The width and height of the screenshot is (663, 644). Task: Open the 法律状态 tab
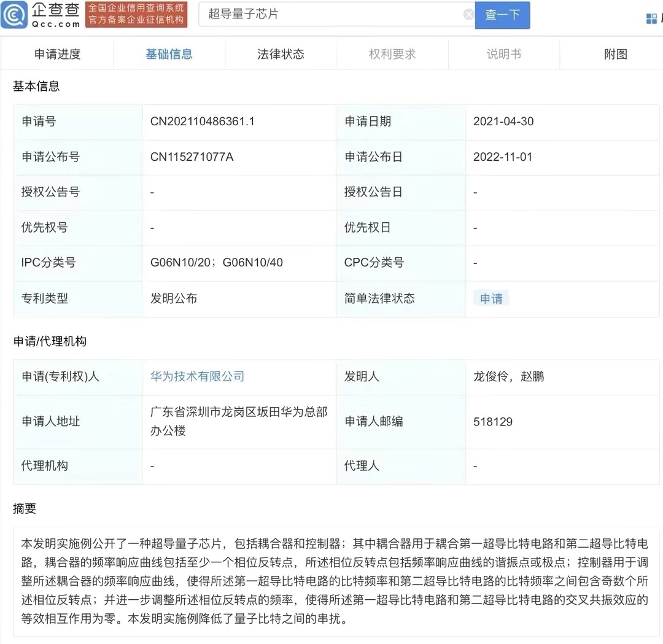281,54
